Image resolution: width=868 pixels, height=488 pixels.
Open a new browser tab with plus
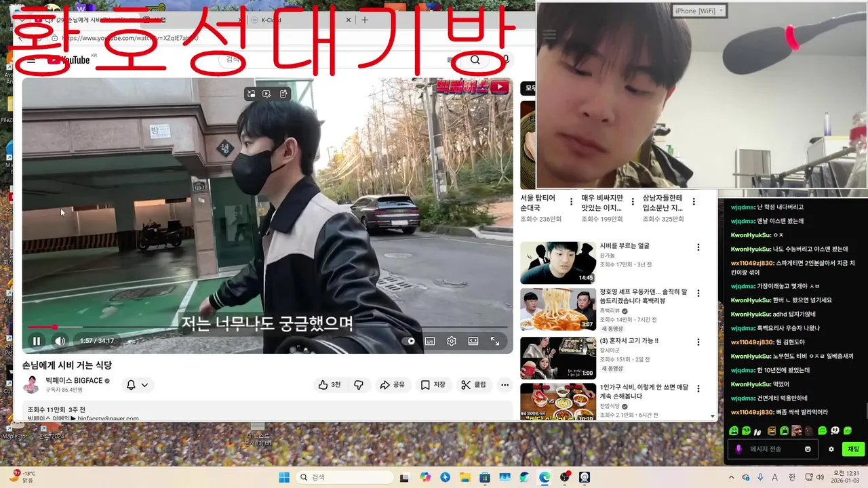pyautogui.click(x=364, y=20)
